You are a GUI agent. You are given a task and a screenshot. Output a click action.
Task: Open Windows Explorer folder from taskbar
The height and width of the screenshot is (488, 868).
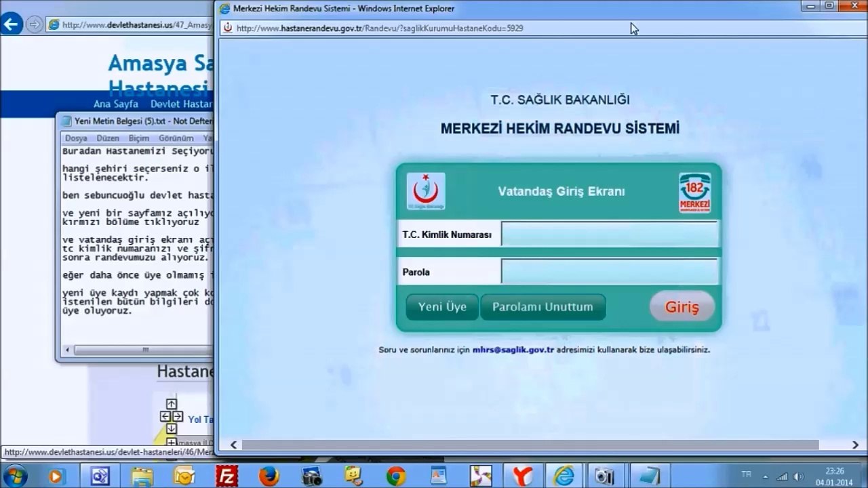(x=142, y=476)
